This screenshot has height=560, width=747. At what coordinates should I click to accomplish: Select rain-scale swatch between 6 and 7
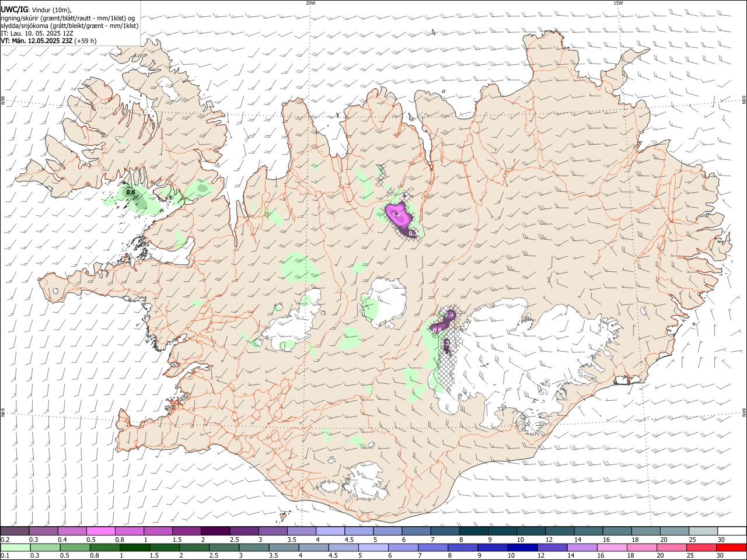[403, 547]
